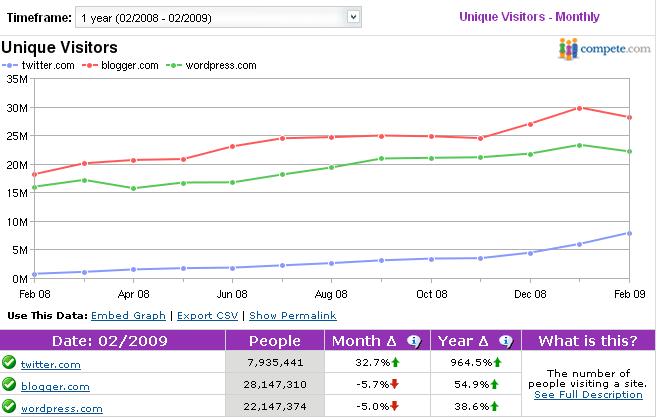Click twitter.com's Feb 09 data point
Viewport: 658px width, 418px height.
[629, 233]
